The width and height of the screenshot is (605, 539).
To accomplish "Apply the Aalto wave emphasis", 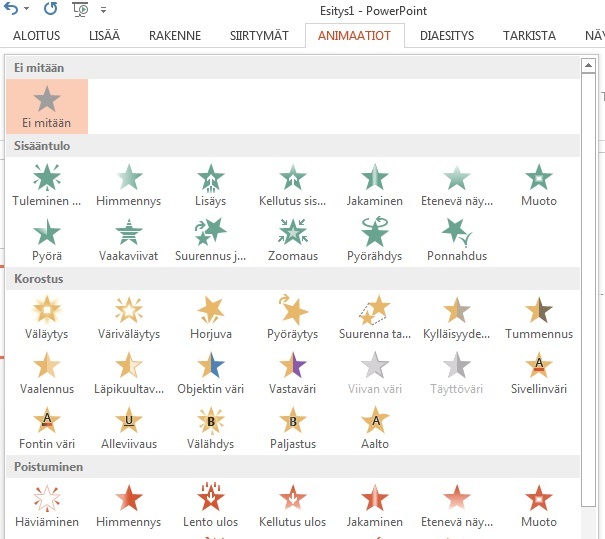I will pos(374,427).
